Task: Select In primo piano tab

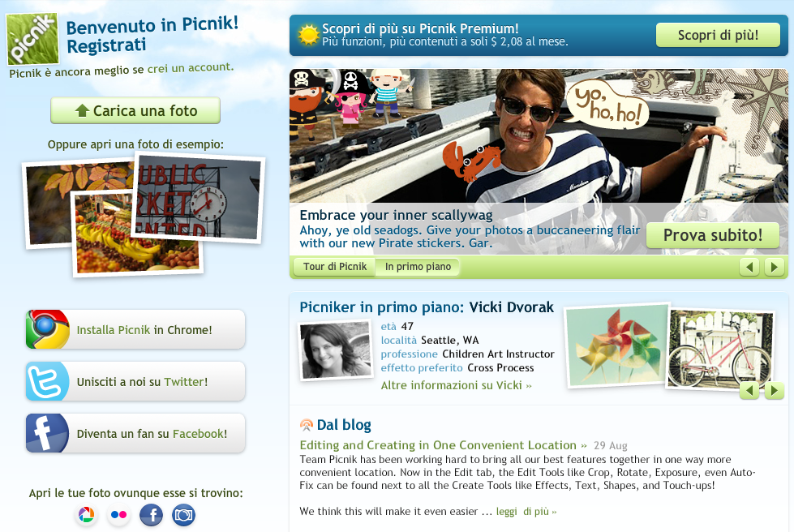Action: click(x=418, y=267)
